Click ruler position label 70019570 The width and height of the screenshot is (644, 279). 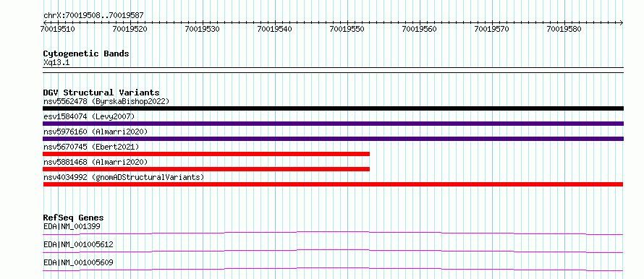tap(492, 30)
